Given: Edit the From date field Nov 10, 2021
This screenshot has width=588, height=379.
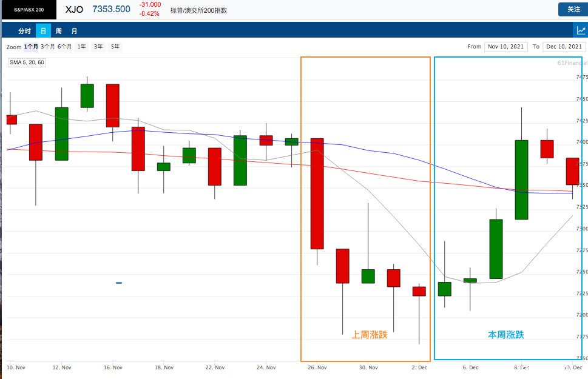Looking at the screenshot, I should (506, 47).
